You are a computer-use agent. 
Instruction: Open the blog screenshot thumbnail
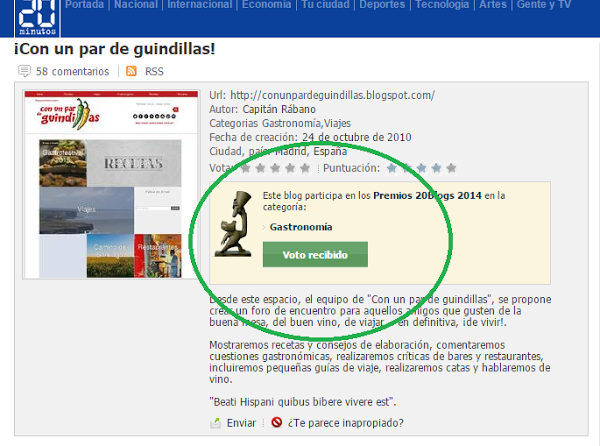[x=109, y=185]
